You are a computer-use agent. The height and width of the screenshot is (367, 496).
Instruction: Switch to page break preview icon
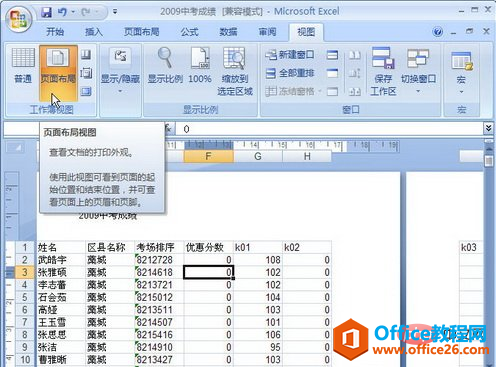pyautogui.click(x=86, y=54)
